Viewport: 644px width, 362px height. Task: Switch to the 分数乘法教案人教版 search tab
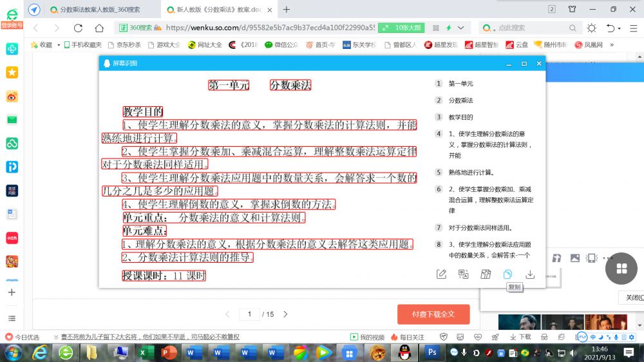pos(97,10)
